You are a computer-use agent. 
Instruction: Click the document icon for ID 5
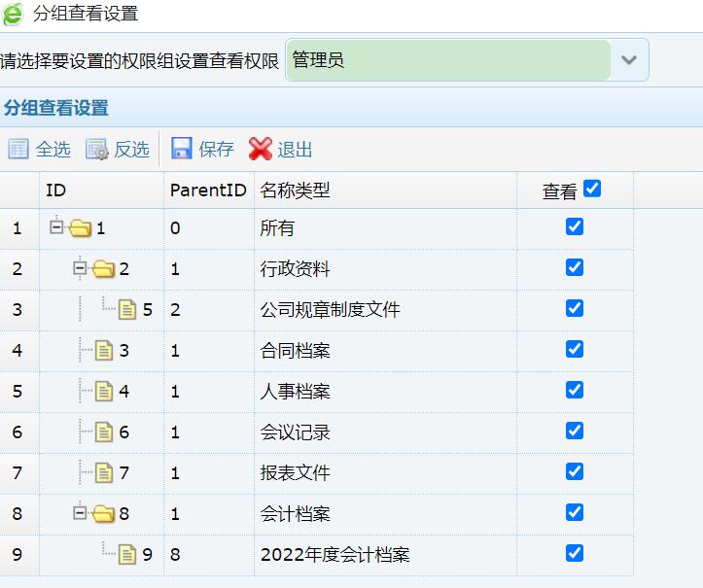pos(127,310)
